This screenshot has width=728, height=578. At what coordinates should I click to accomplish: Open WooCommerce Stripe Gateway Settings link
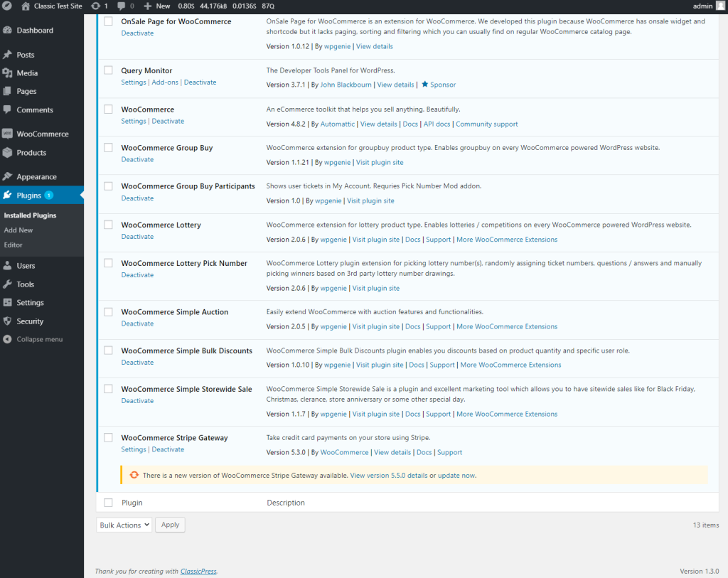point(134,449)
